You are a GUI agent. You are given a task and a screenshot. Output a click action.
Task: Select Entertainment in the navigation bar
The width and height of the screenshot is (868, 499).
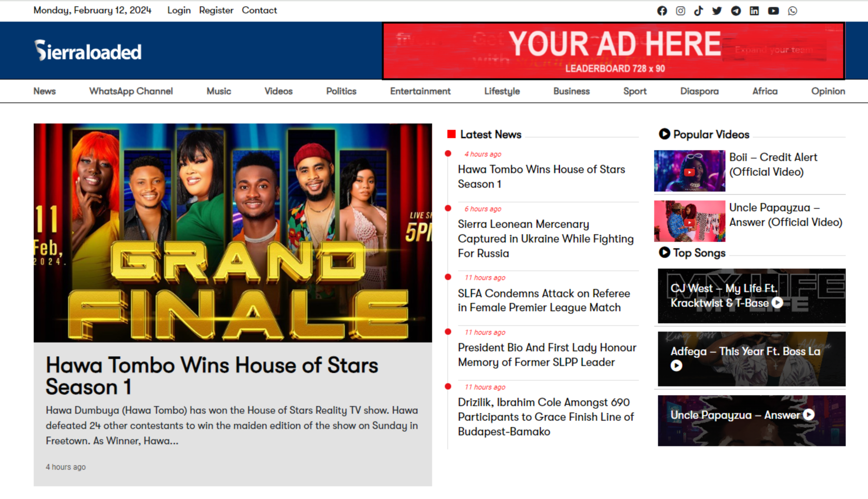pyautogui.click(x=420, y=91)
